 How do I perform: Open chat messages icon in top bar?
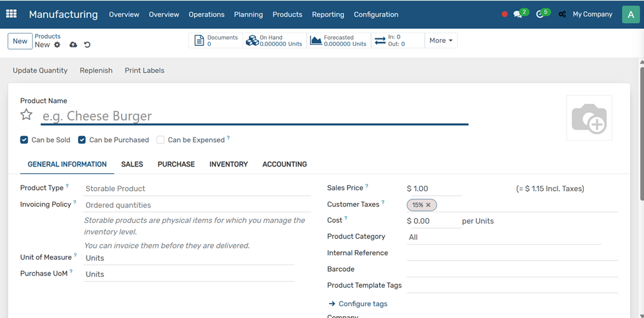coord(518,15)
